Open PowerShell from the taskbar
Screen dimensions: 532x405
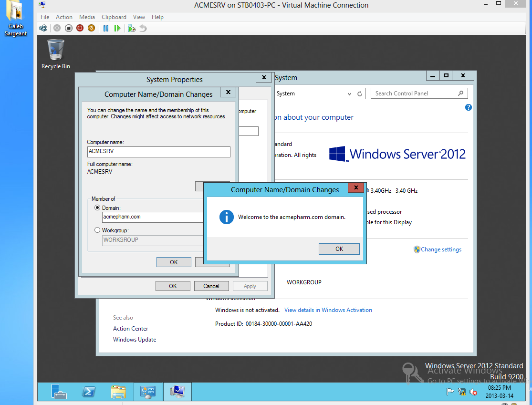(89, 392)
